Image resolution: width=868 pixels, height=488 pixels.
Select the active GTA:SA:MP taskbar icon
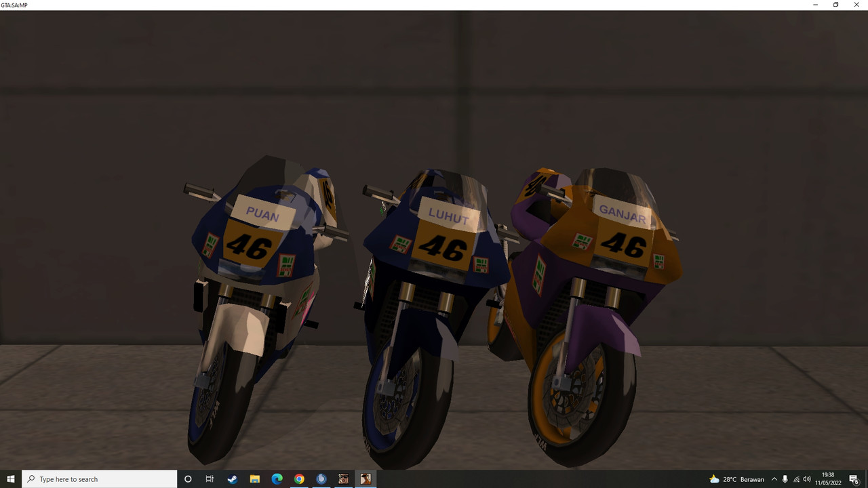coord(366,479)
